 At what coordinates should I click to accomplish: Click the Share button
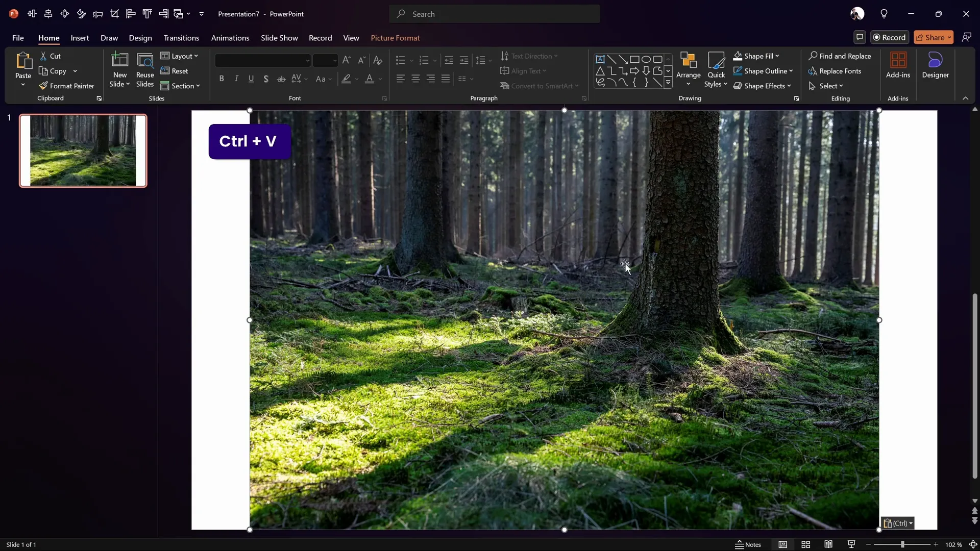click(x=934, y=37)
